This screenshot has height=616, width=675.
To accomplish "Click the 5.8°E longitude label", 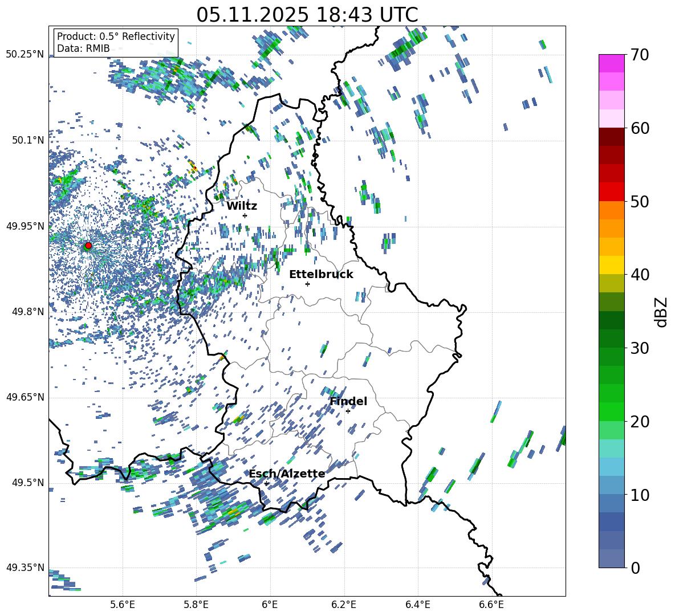I will (196, 605).
